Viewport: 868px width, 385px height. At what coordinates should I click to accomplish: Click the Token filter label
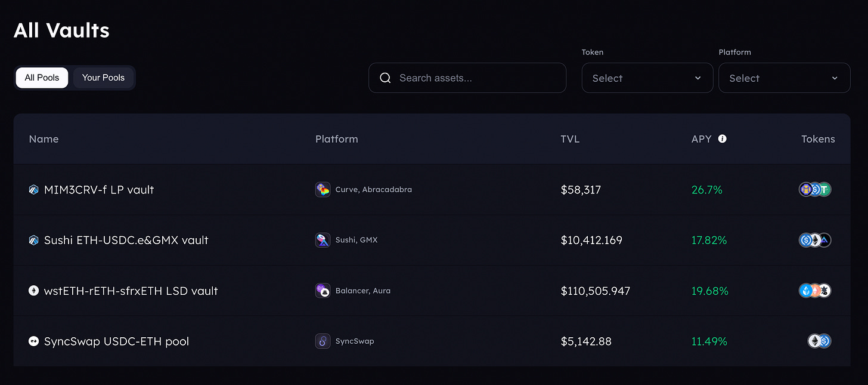pyautogui.click(x=593, y=52)
